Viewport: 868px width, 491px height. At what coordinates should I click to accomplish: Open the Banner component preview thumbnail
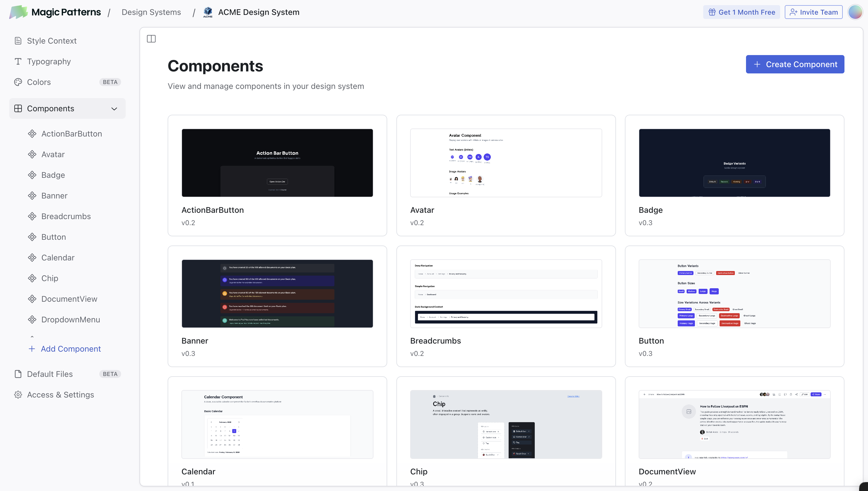click(x=277, y=293)
